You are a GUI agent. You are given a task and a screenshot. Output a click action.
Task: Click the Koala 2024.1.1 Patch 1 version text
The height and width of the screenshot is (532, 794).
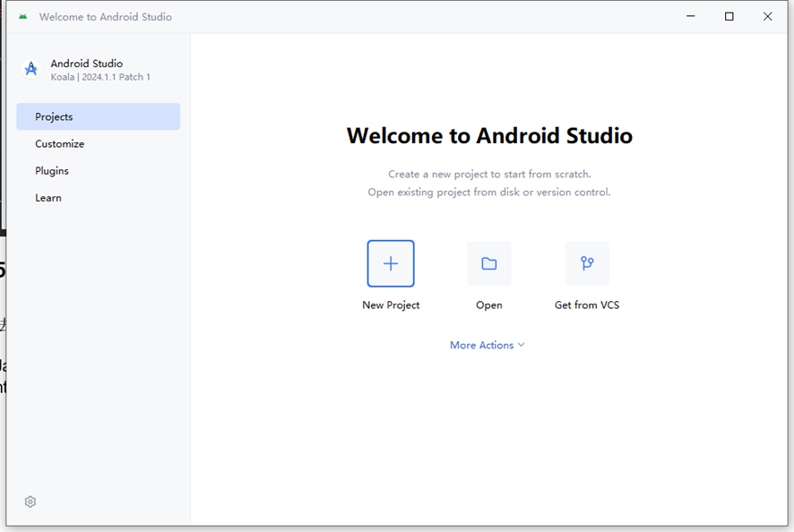point(100,77)
